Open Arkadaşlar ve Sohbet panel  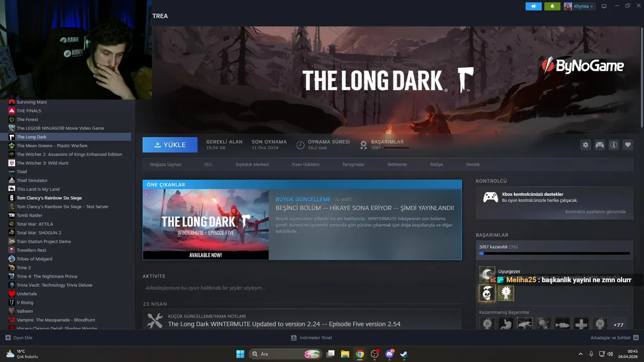(614, 338)
